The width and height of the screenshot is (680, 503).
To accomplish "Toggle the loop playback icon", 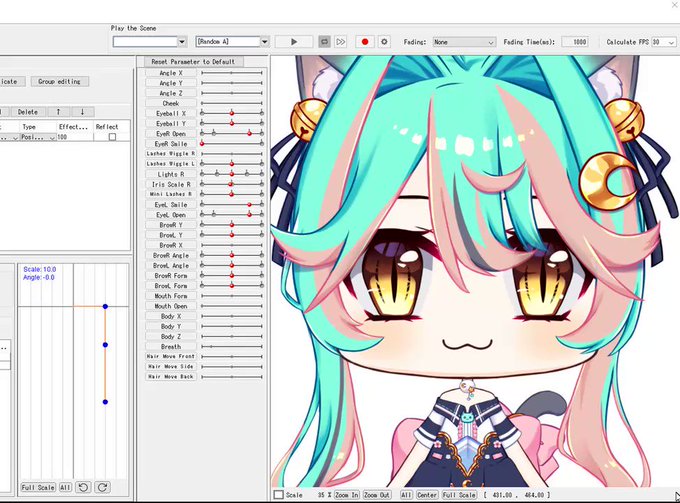I will tap(324, 42).
